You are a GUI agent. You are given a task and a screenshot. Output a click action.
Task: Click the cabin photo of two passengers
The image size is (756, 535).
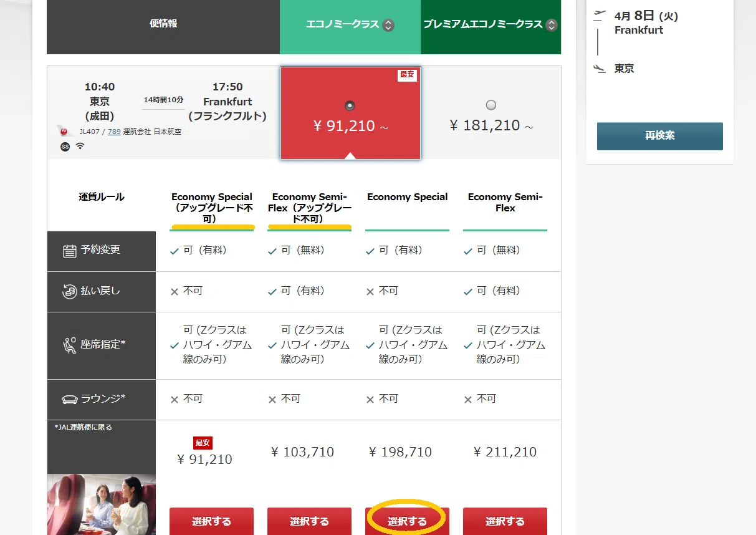(x=101, y=504)
